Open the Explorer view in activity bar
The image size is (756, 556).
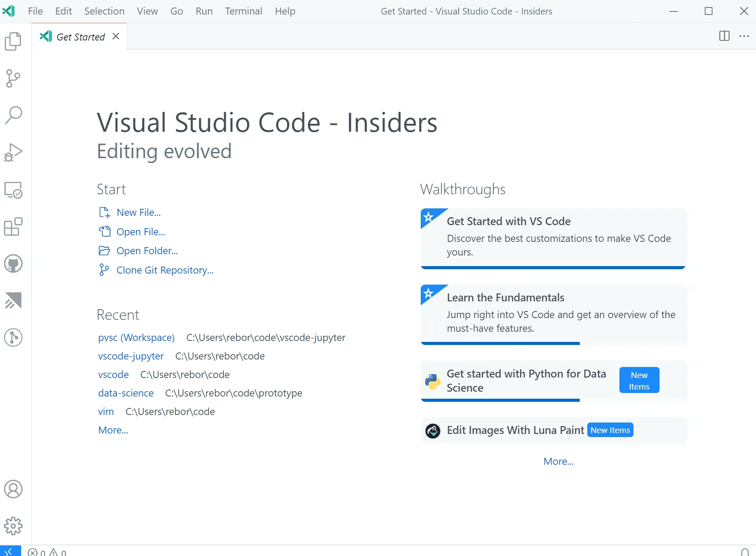tap(13, 41)
